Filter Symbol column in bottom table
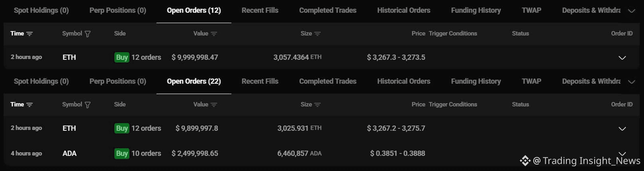This screenshot has height=171, width=644. tap(88, 105)
